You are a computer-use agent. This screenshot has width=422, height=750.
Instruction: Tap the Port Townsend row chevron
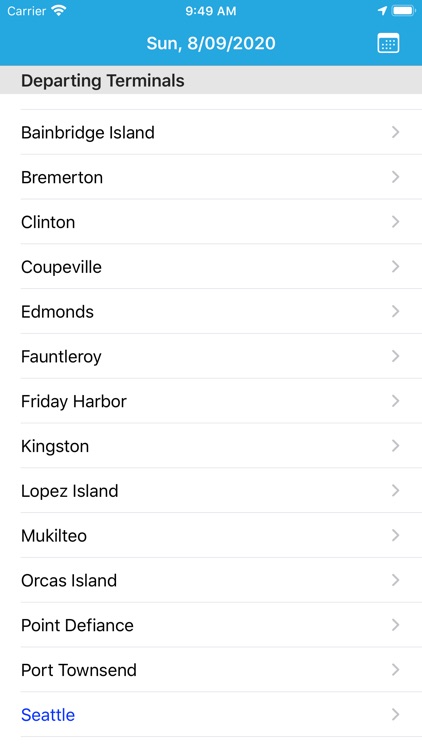(395, 670)
